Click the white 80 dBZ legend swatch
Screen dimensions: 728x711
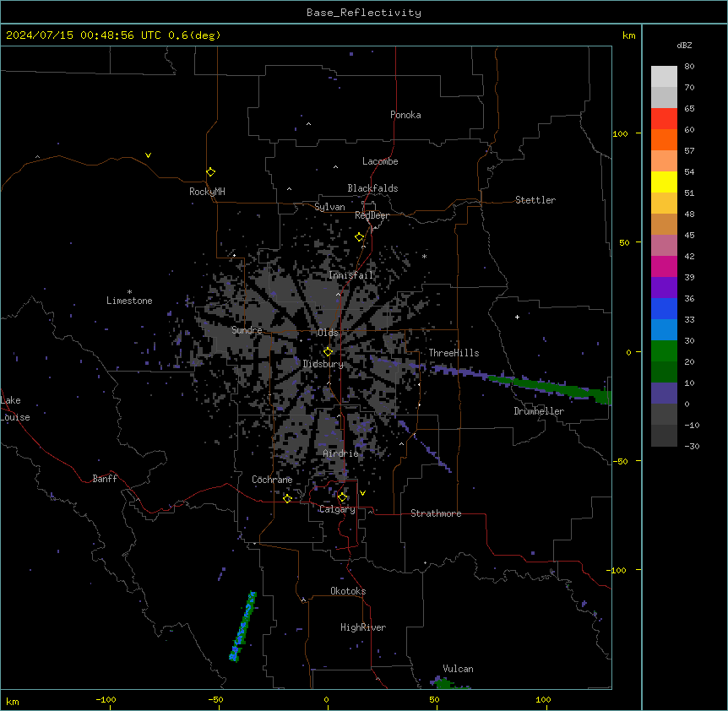(664, 76)
